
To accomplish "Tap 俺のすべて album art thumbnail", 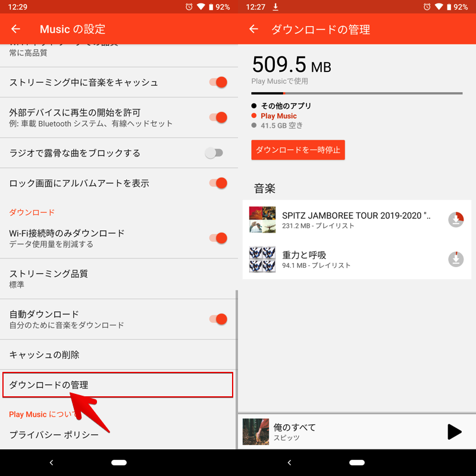I will pyautogui.click(x=256, y=432).
